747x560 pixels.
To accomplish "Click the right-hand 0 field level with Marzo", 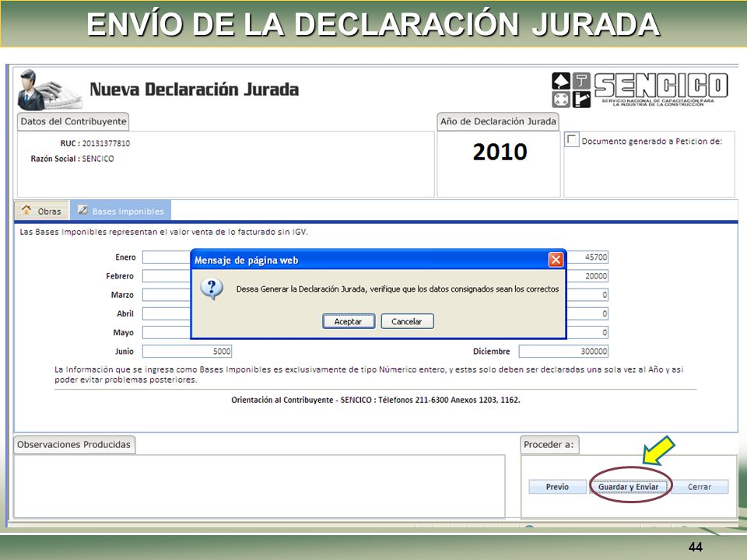I will [587, 295].
